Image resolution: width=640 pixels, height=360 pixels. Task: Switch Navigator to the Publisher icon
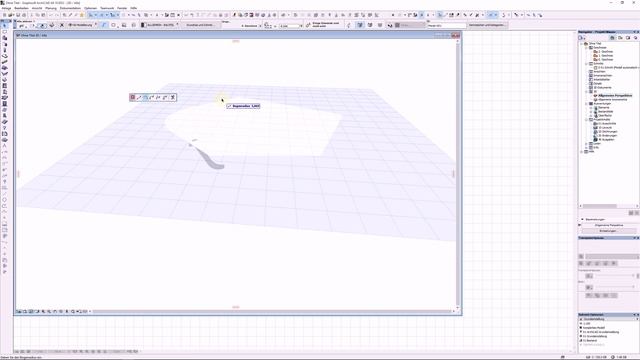coord(635,38)
